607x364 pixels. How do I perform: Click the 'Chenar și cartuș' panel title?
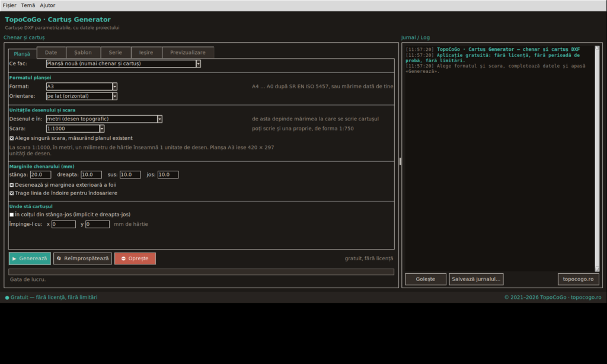[24, 37]
